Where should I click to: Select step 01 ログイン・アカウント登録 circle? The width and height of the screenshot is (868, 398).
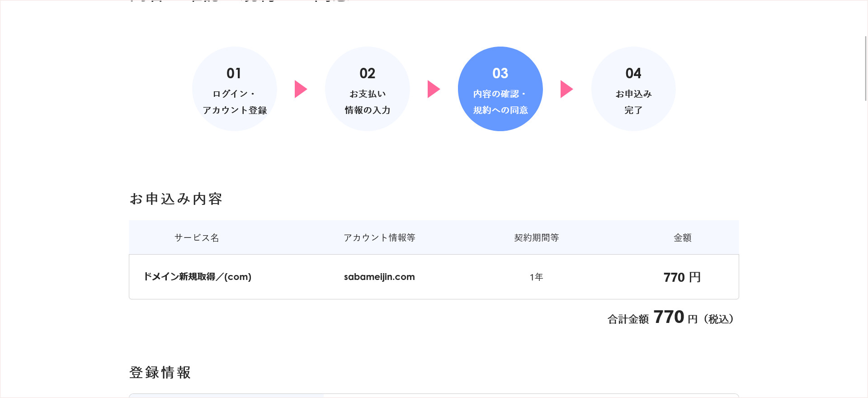234,89
